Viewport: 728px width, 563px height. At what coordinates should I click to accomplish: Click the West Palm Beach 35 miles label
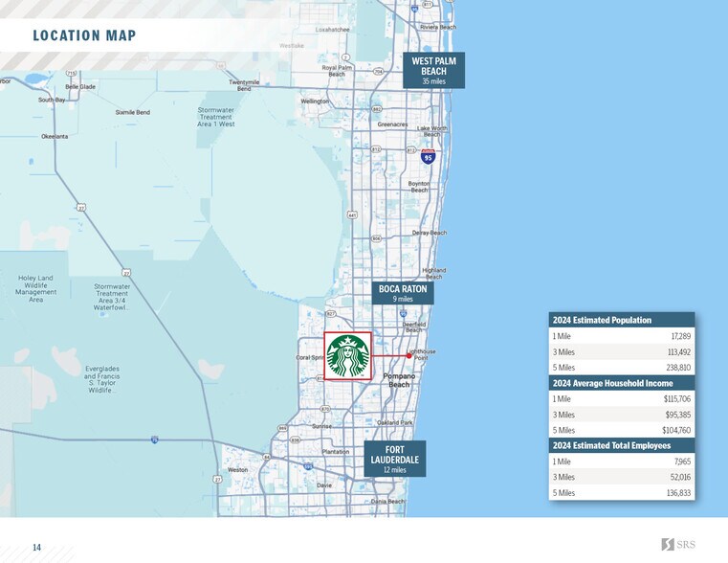click(433, 70)
